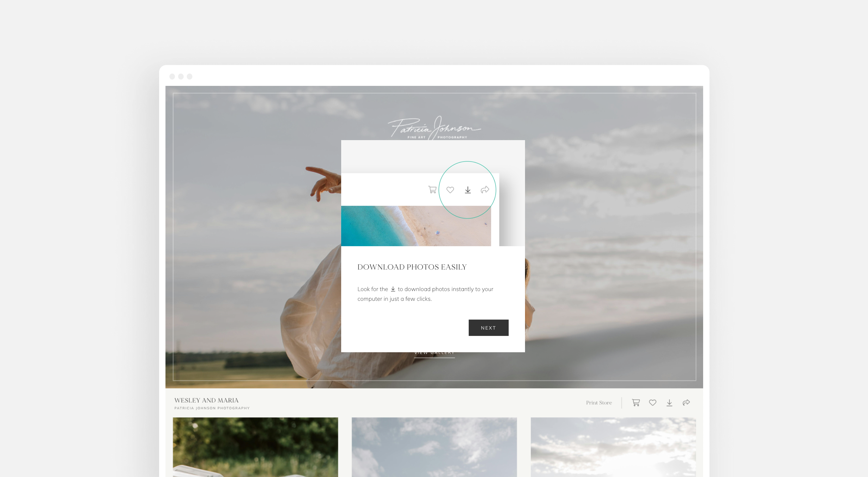Open the bright cloudy sky photo thumbnail
The width and height of the screenshot is (868, 477).
point(613,447)
